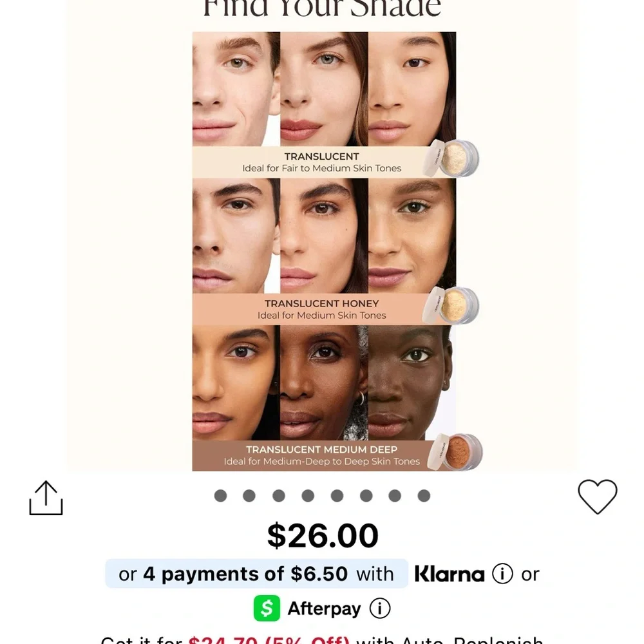Tap the 4 payments of $6.50 text

(x=245, y=573)
